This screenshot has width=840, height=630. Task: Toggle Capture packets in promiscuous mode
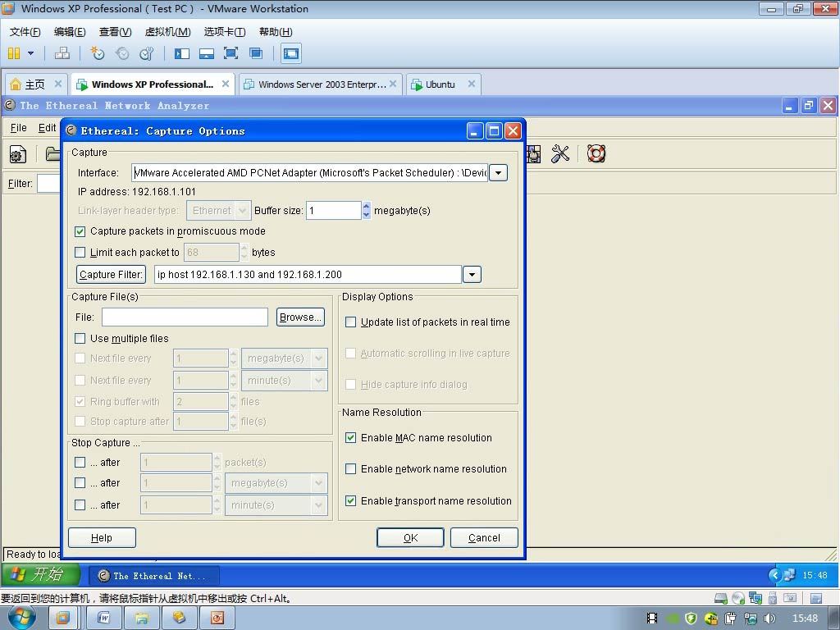80,231
